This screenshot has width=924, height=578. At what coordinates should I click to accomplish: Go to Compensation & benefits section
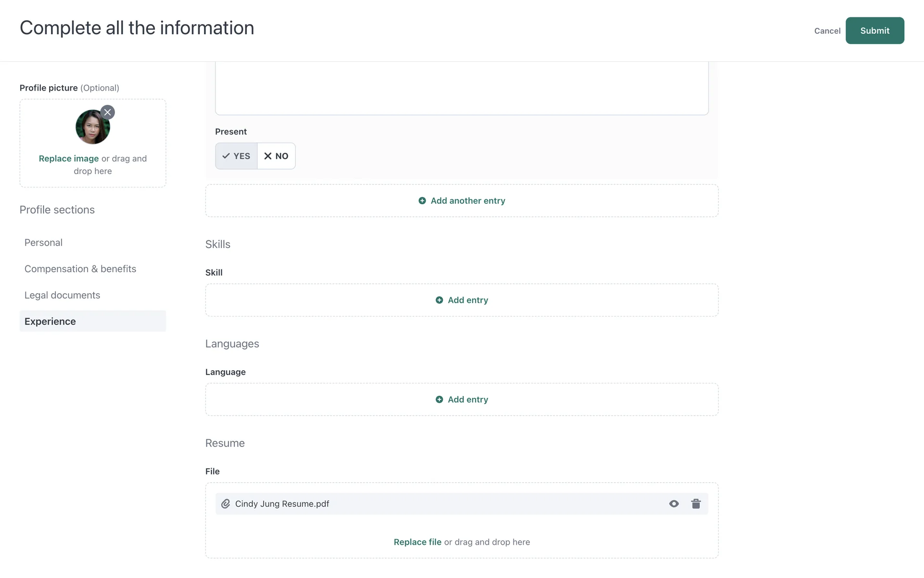(80, 269)
